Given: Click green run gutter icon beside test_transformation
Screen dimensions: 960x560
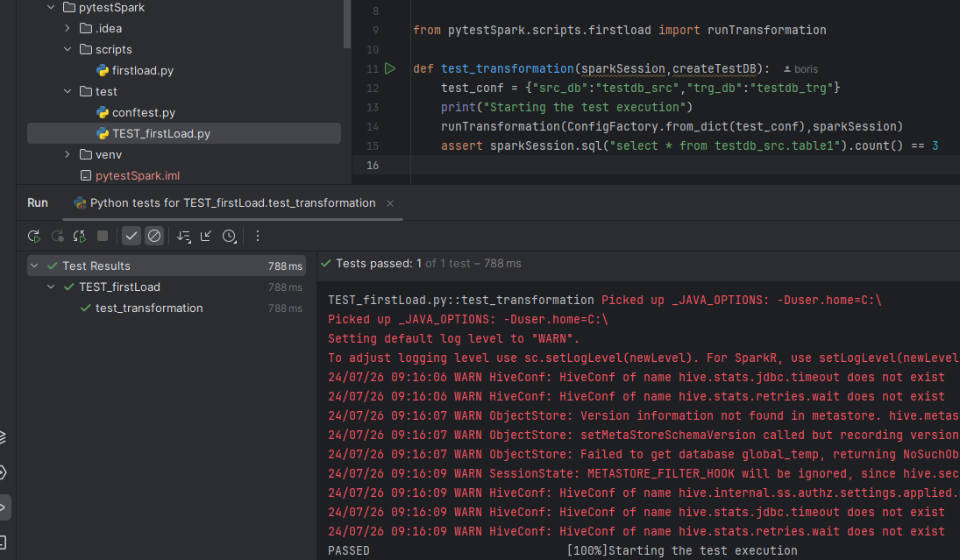Looking at the screenshot, I should (x=390, y=68).
